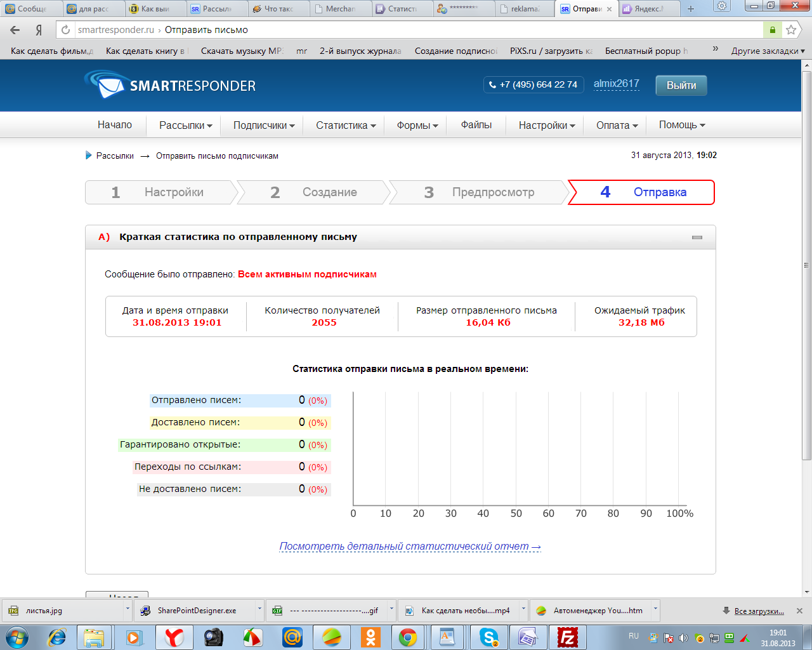Switch to Yandex Browser in the taskbar
Viewport: 812px width, 650px height.
click(174, 637)
